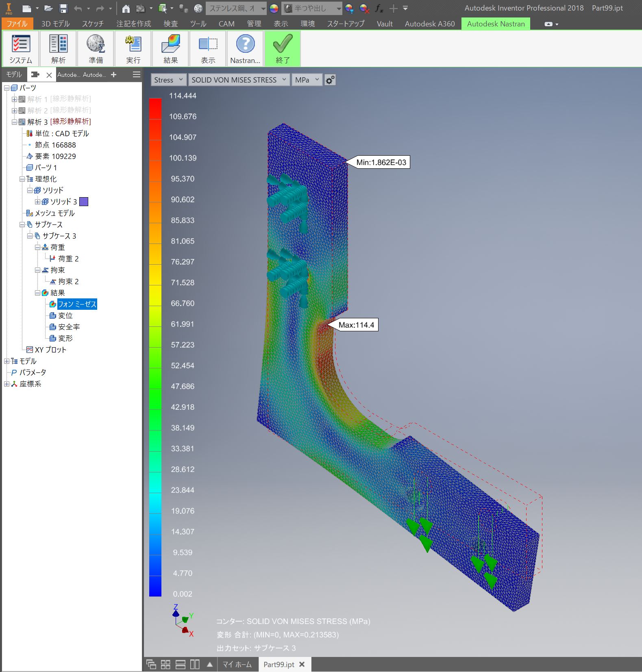Screen dimensions: 642x672
Task: Select メッシュ モデル in the tree
Action: pos(54,213)
